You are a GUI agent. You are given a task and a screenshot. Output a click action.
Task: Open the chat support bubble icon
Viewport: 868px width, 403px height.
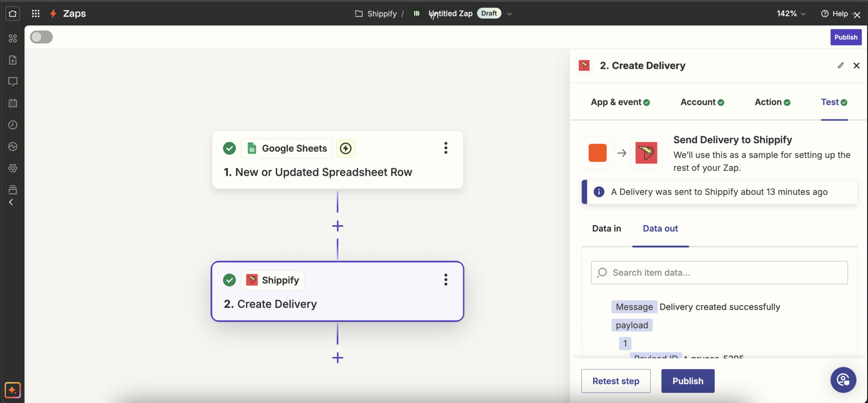843,380
